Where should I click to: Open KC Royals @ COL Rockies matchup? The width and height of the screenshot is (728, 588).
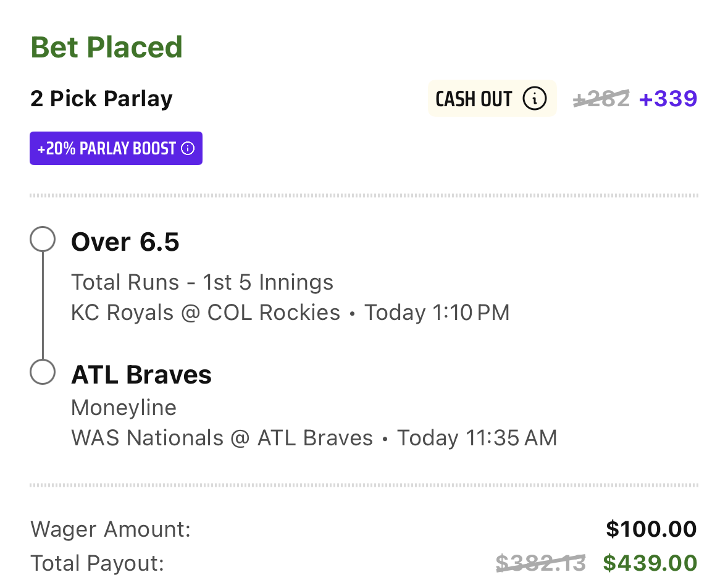pos(206,313)
